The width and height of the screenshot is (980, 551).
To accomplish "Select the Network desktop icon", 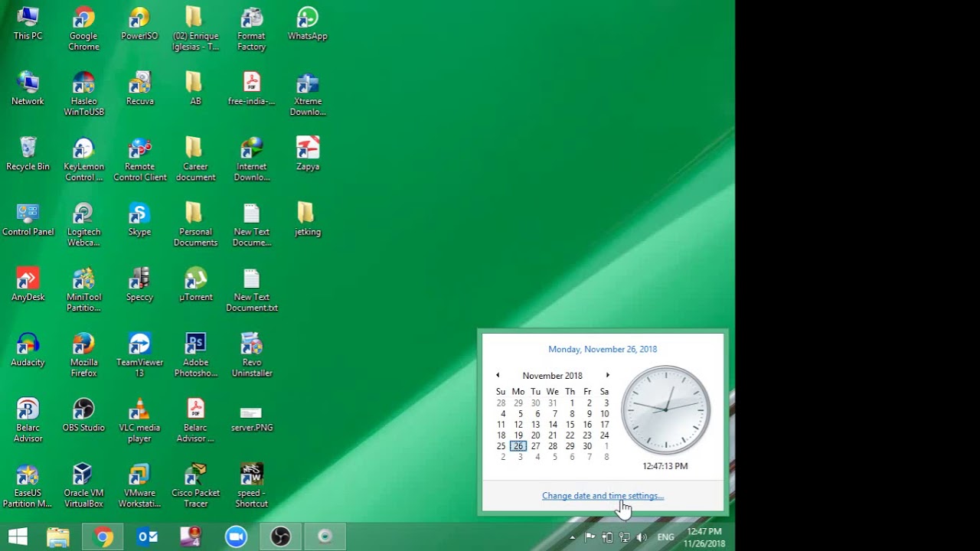I will tap(28, 89).
